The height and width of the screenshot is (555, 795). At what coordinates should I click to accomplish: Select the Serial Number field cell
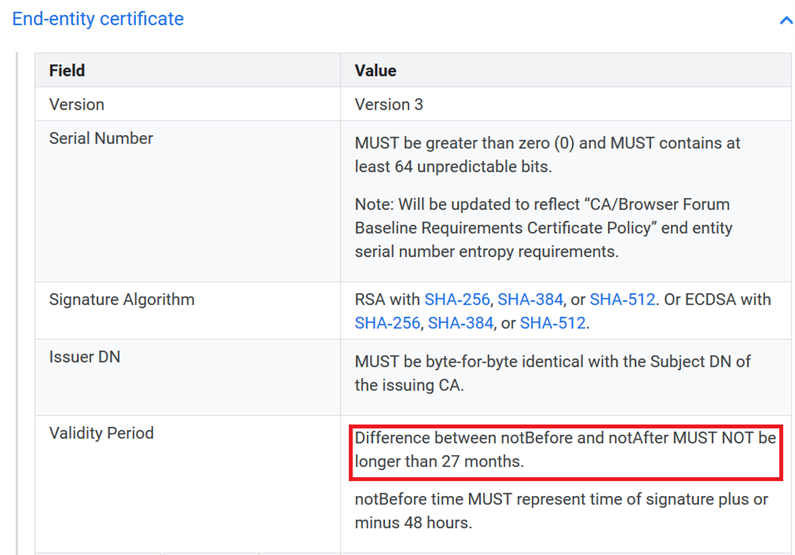tap(101, 138)
